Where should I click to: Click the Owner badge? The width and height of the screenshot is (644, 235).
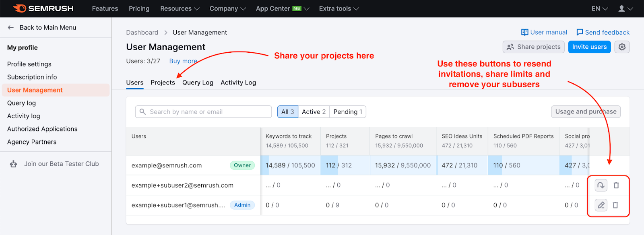[x=242, y=165]
